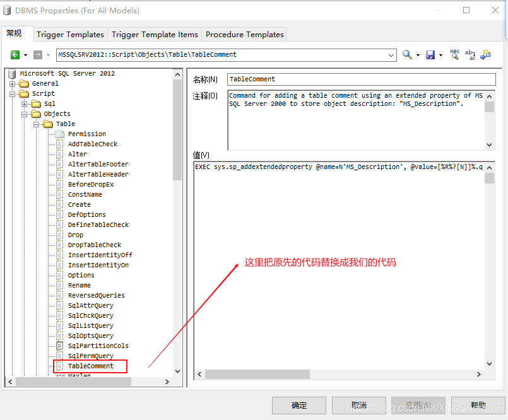Image resolution: width=508 pixels, height=420 pixels.
Task: Select the SqlAttrQuery tree item
Action: 91,305
